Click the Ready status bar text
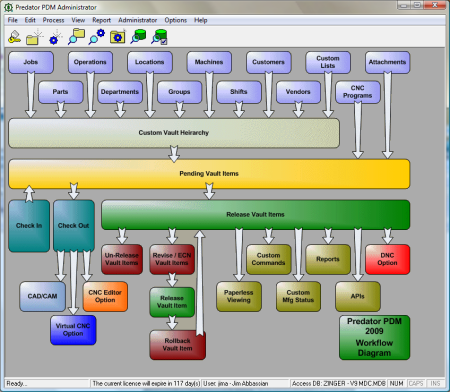The width and height of the screenshot is (450, 392). coord(17,384)
